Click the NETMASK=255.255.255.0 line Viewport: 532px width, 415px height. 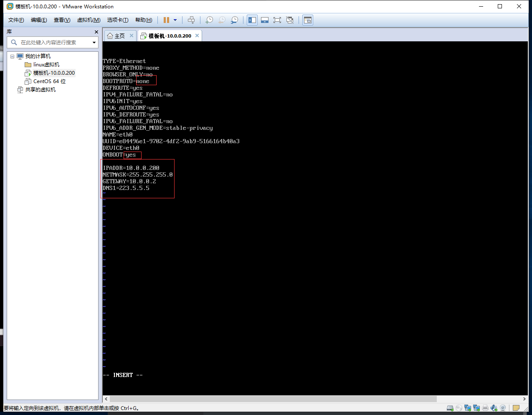tap(138, 175)
